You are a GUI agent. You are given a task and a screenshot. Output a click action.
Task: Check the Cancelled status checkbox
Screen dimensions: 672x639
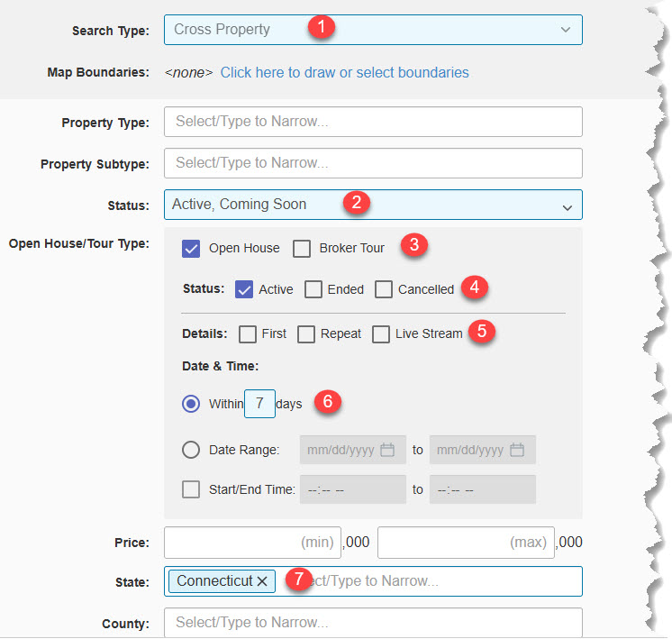click(384, 289)
